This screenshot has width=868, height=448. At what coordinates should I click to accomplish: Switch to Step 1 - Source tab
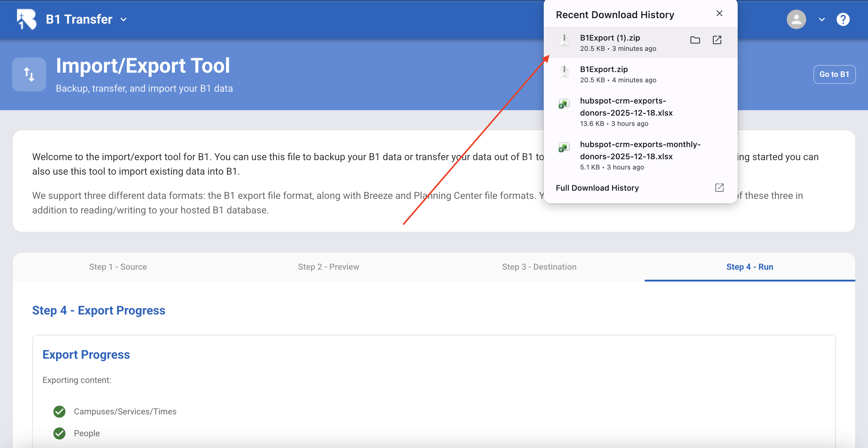pyautogui.click(x=118, y=267)
